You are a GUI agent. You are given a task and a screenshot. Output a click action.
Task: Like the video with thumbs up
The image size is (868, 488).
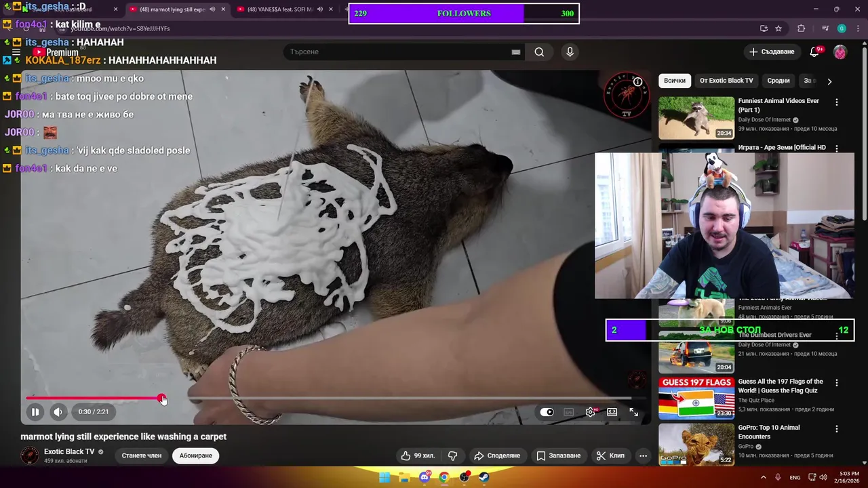pos(418,455)
